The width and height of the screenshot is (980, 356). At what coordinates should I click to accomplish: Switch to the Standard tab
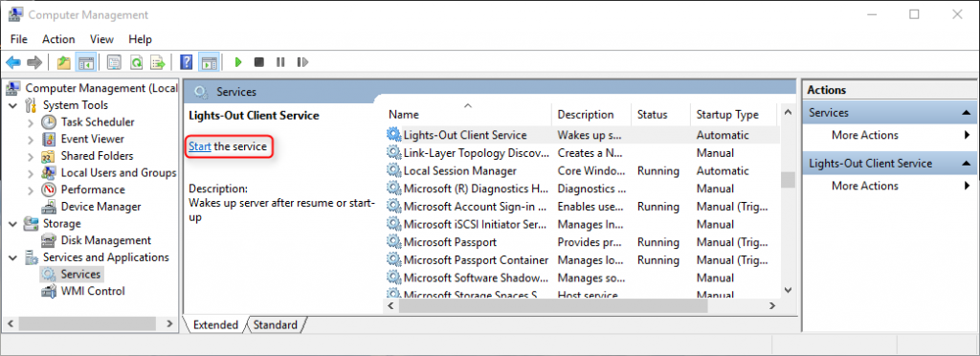pyautogui.click(x=275, y=324)
